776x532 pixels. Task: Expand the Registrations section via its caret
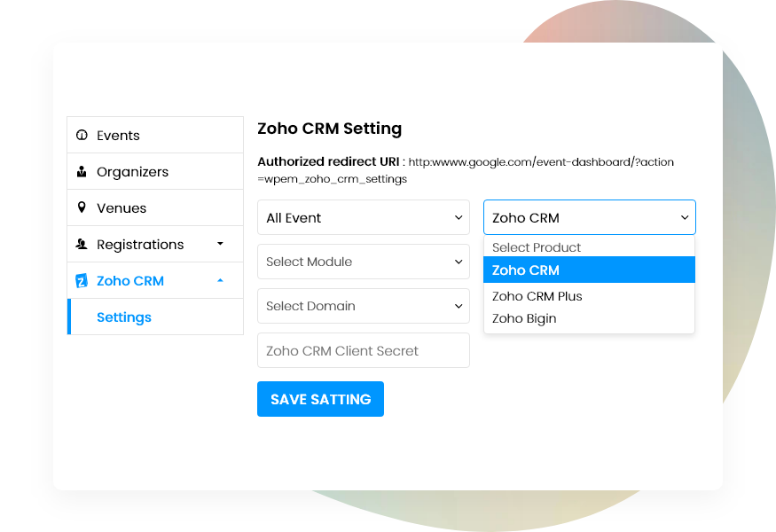coord(220,244)
